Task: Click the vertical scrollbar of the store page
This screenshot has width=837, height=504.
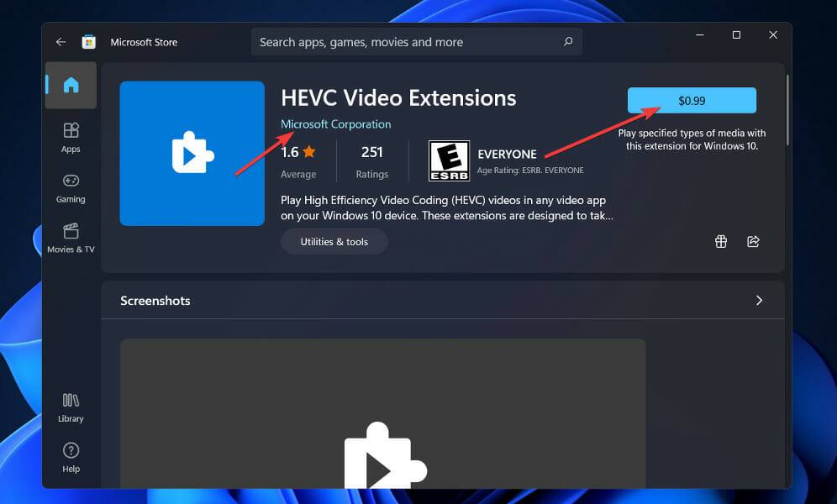Action: [x=787, y=110]
